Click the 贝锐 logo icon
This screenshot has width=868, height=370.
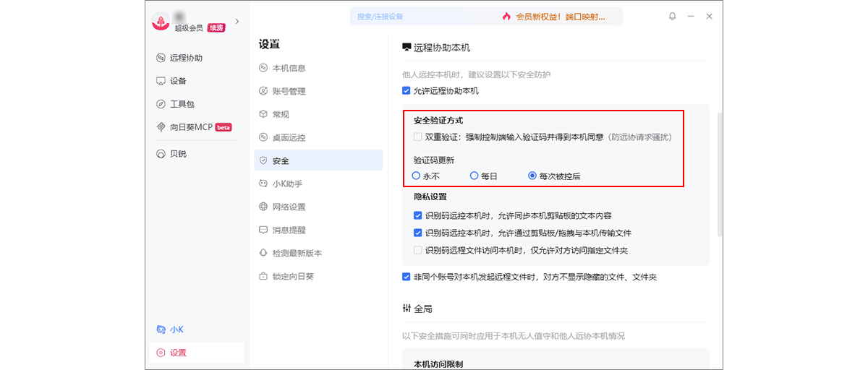tap(161, 154)
